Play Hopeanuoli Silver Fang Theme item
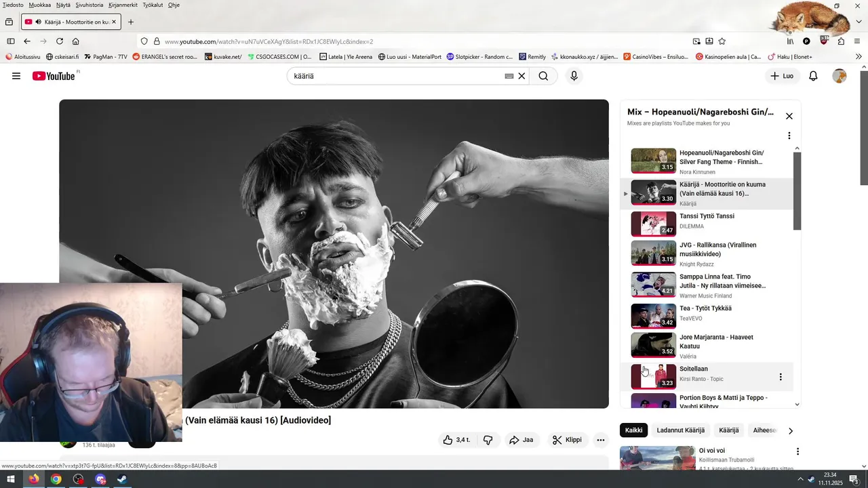The width and height of the screenshot is (868, 488). [x=707, y=161]
